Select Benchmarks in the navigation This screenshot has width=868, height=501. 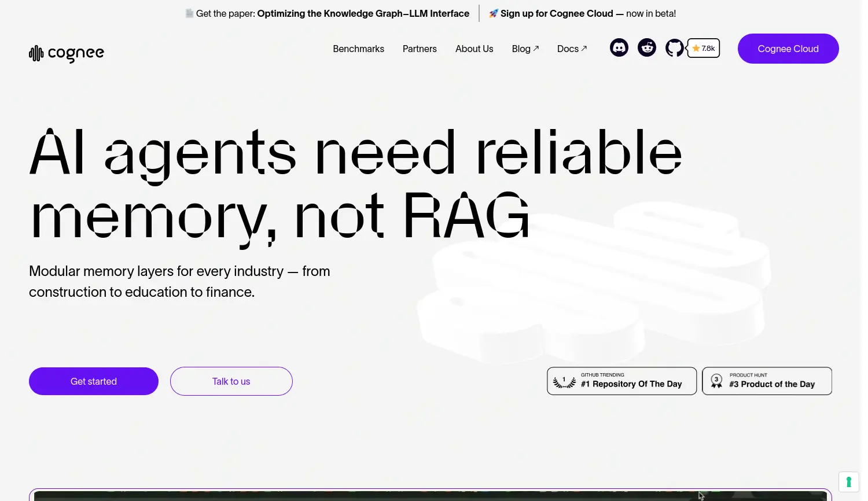[x=358, y=49]
